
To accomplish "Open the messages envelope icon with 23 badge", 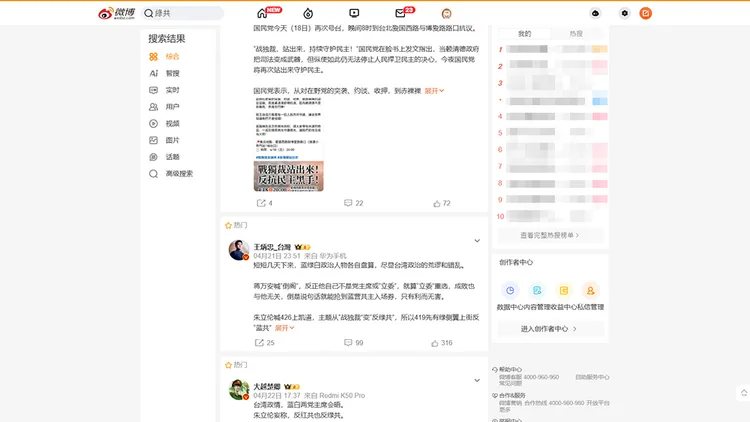I will [x=400, y=13].
